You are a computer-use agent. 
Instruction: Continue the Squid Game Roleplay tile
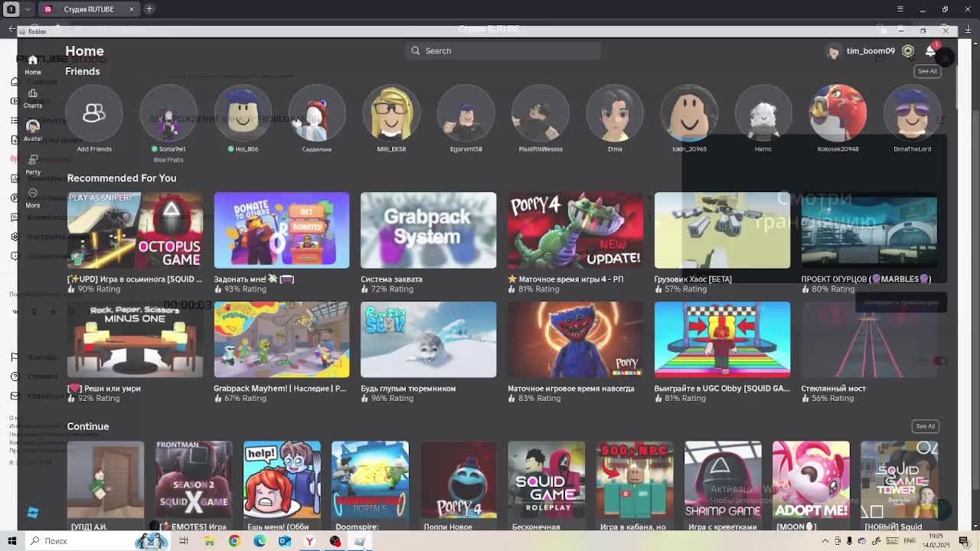coord(546,480)
